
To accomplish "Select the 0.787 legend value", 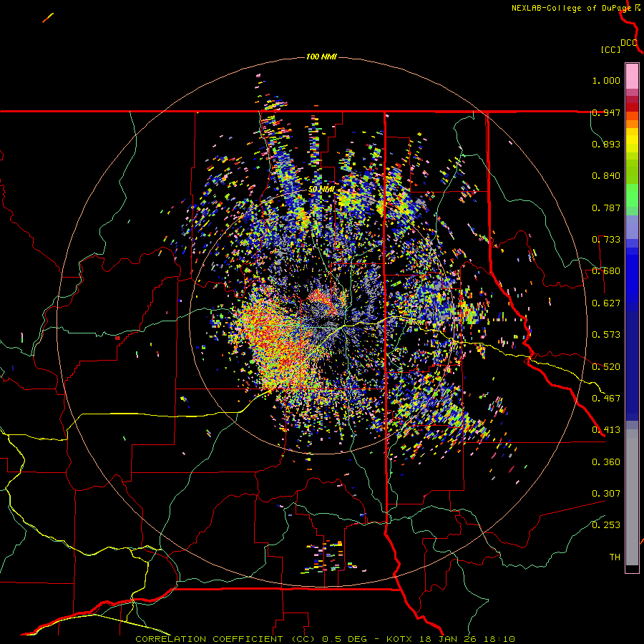I will pos(606,208).
